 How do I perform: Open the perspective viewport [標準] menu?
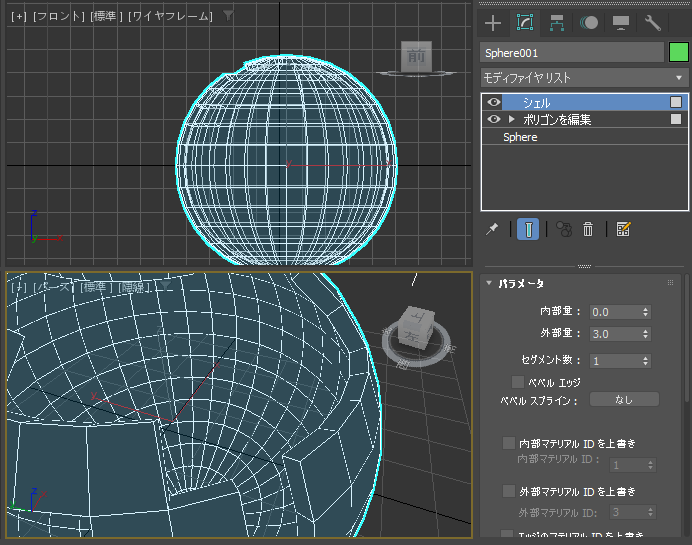96,287
